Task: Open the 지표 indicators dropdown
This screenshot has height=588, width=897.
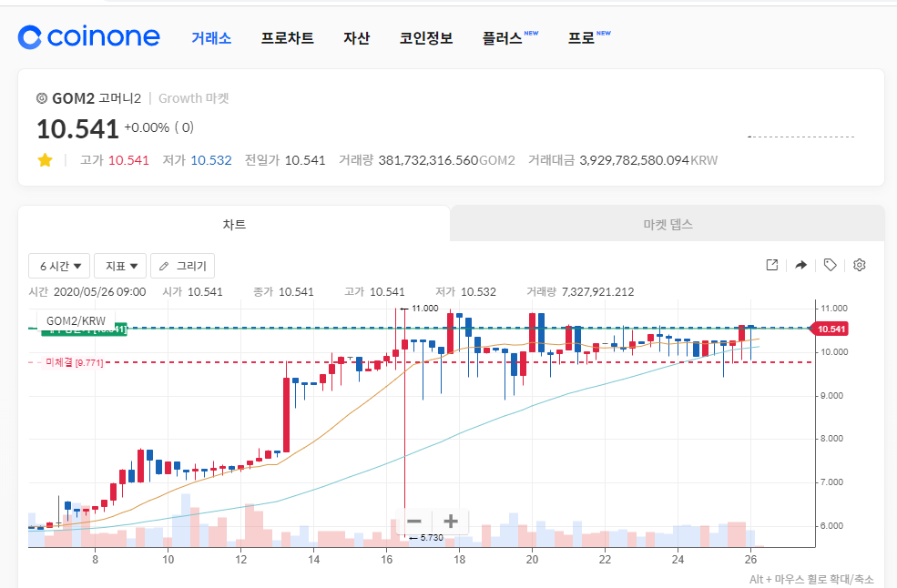Action: [121, 266]
